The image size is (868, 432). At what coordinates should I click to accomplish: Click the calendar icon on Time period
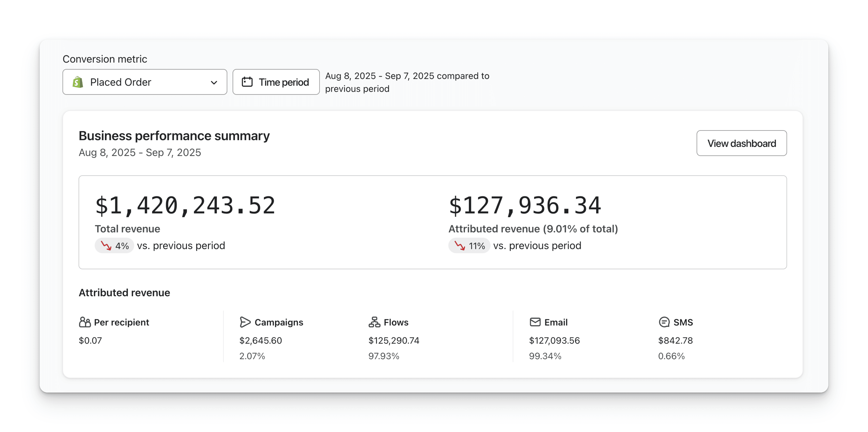click(247, 82)
